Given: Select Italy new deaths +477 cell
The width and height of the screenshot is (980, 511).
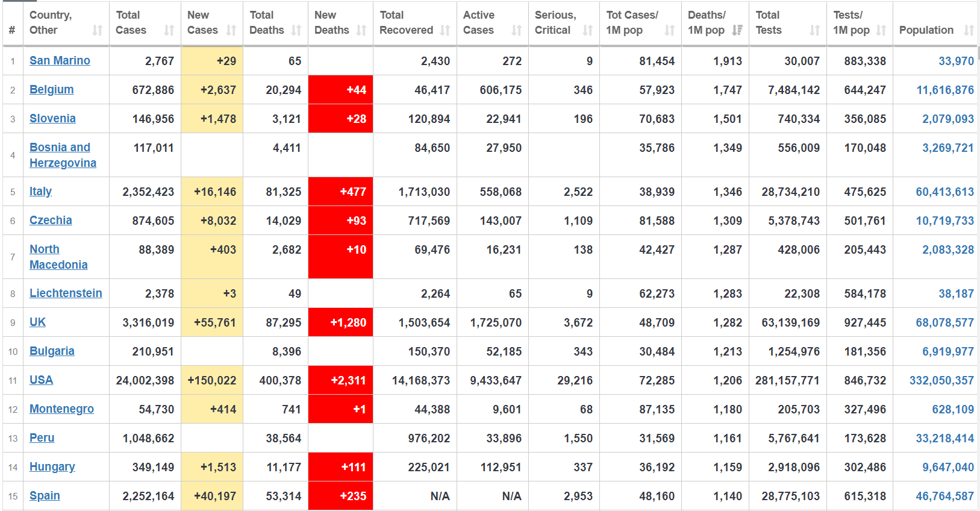Looking at the screenshot, I should [x=340, y=192].
